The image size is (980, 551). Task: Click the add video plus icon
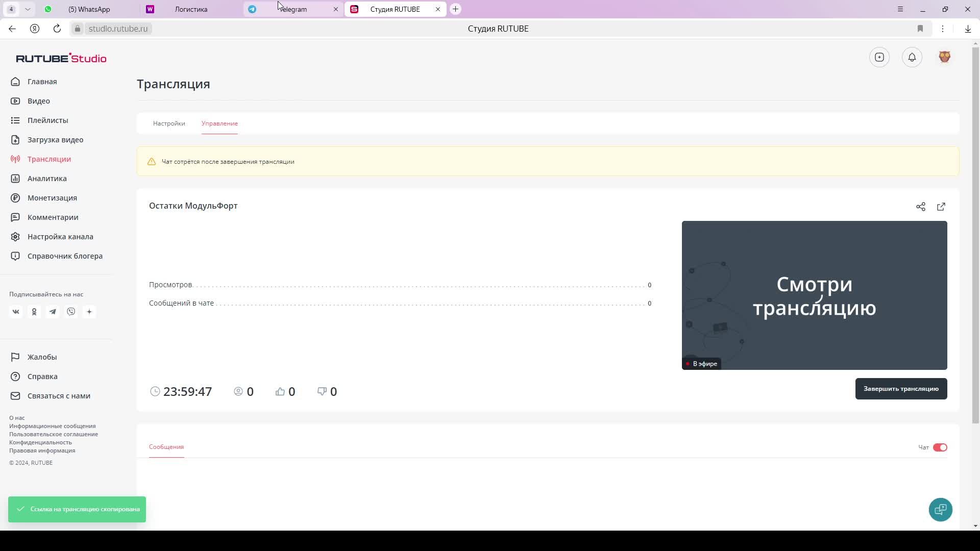click(879, 57)
